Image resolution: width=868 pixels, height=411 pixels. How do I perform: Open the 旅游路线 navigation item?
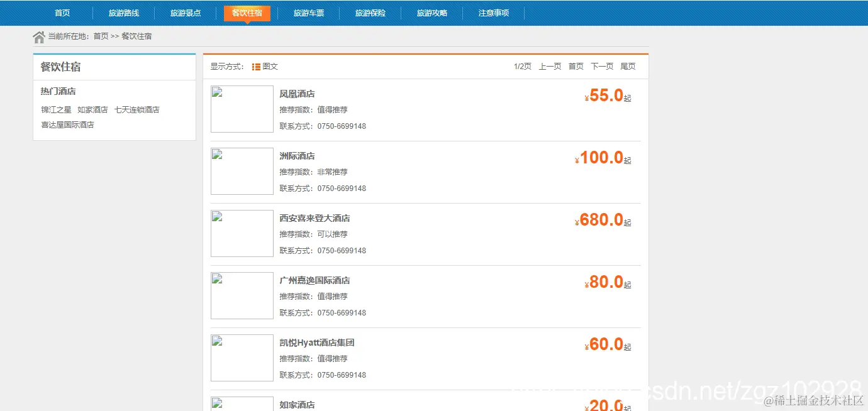pyautogui.click(x=124, y=13)
